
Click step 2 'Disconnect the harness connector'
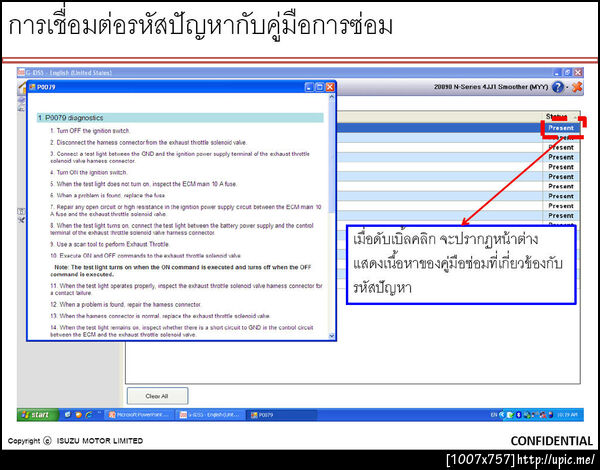(x=149, y=142)
